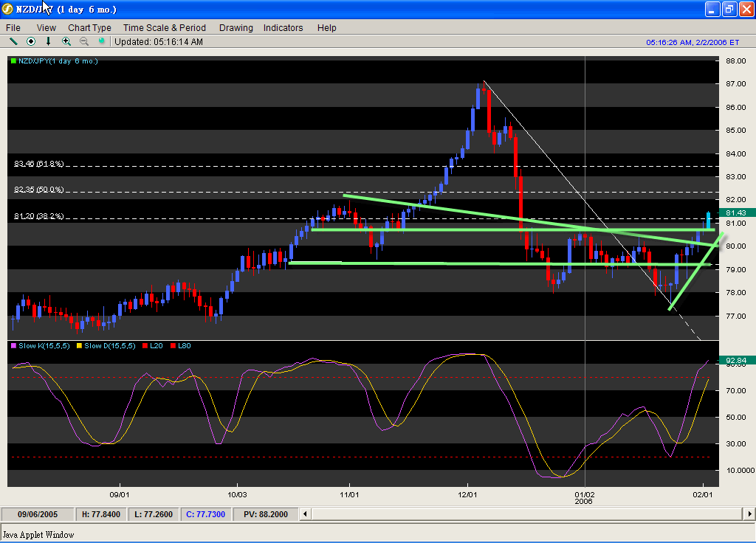This screenshot has height=543, width=756.
Task: Restore down the chart window
Action: [729, 9]
